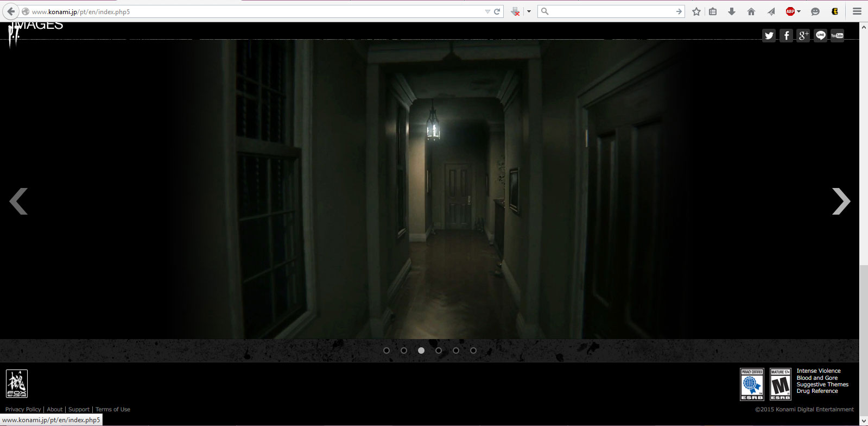Select the third active carousel dot

[x=421, y=350]
